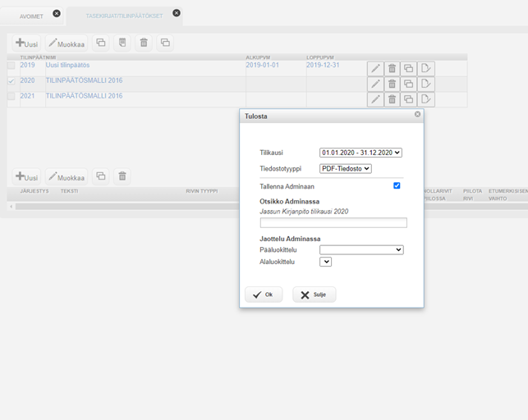Open the 2020 row link
The width and height of the screenshot is (528, 420).
coord(27,80)
